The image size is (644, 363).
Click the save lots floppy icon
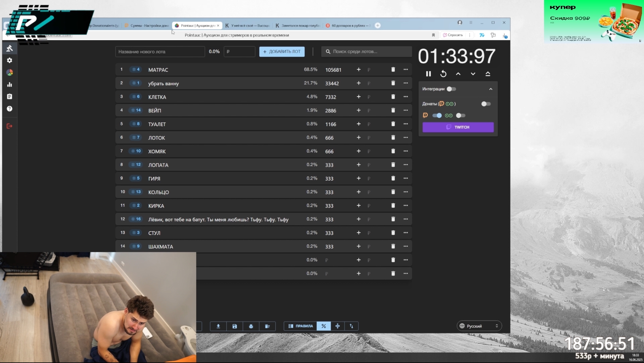[235, 326]
